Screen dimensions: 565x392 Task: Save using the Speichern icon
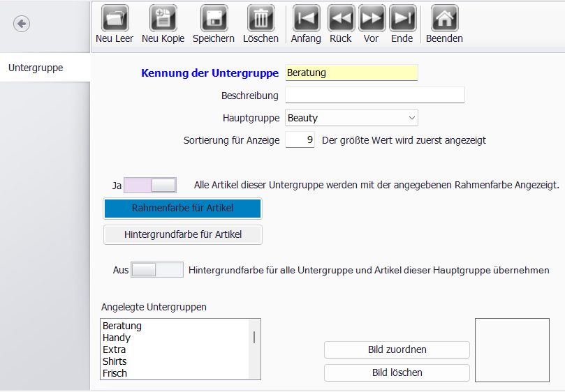pyautogui.click(x=214, y=18)
